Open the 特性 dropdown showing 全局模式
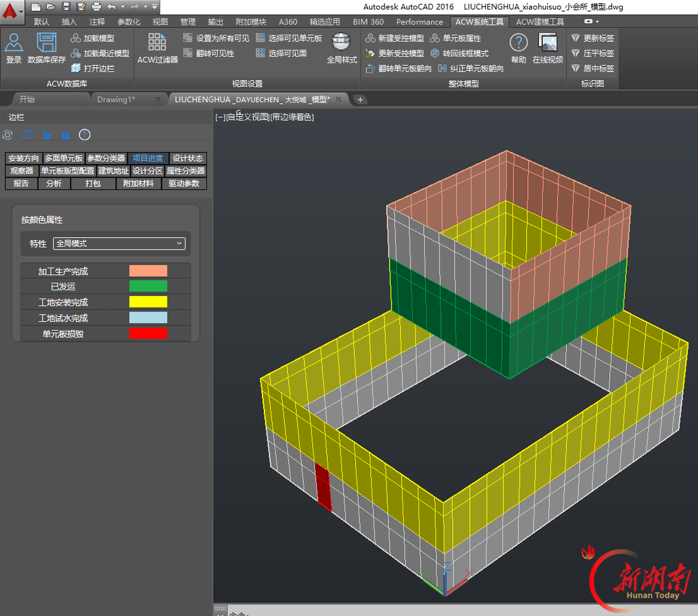This screenshot has width=698, height=616. (x=119, y=244)
